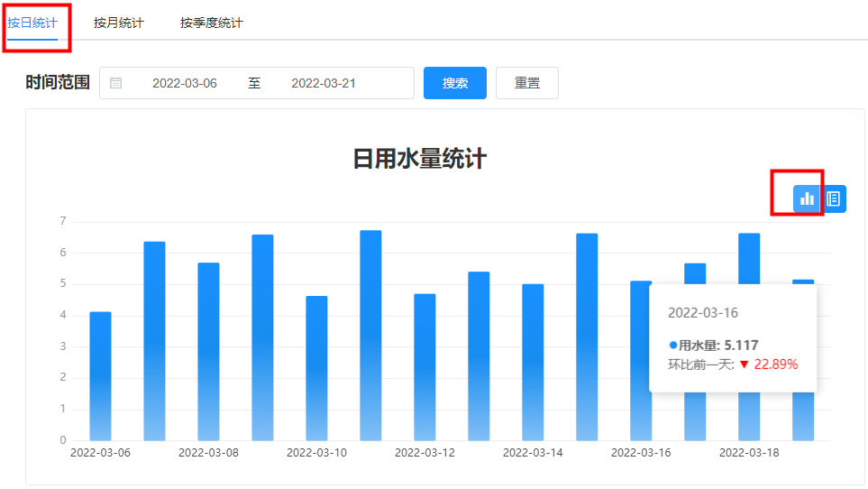Click x-axis label 2022-03-16
Image resolution: width=868 pixels, height=489 pixels.
[x=641, y=452]
